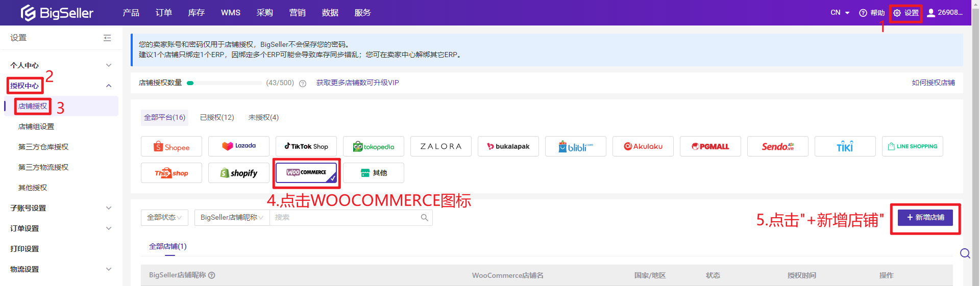
Task: Select the TikTok Shop platform card
Action: (306, 146)
